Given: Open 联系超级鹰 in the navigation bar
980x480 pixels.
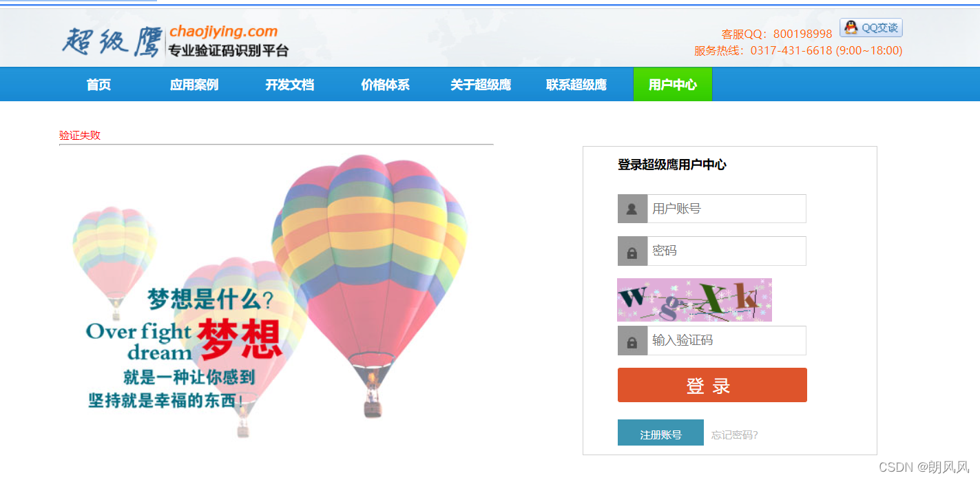Looking at the screenshot, I should 576,85.
